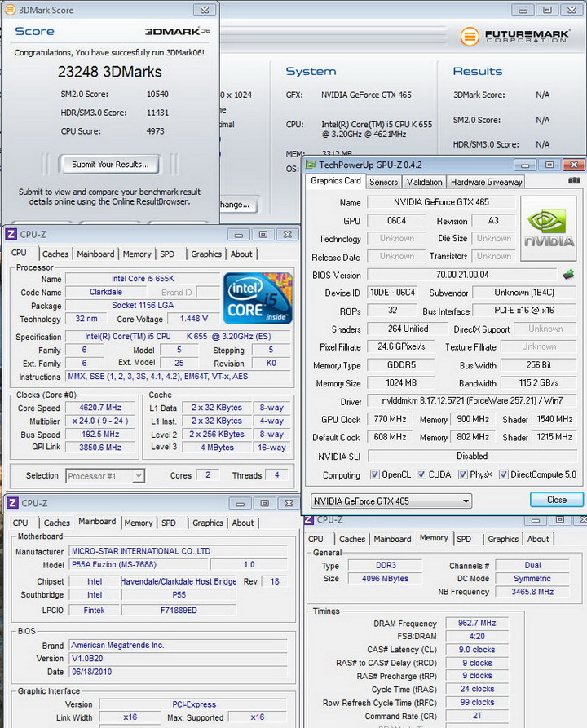Click the Driver field in GPU-Z

tap(472, 400)
